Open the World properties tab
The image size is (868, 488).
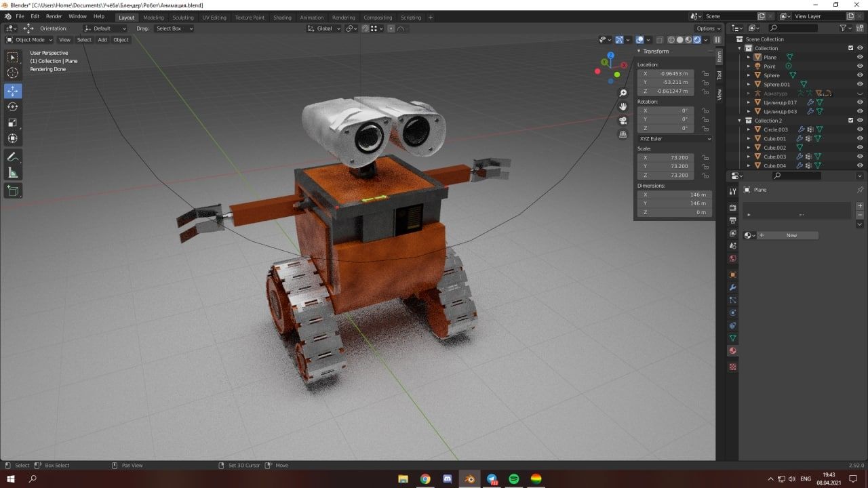pyautogui.click(x=732, y=258)
